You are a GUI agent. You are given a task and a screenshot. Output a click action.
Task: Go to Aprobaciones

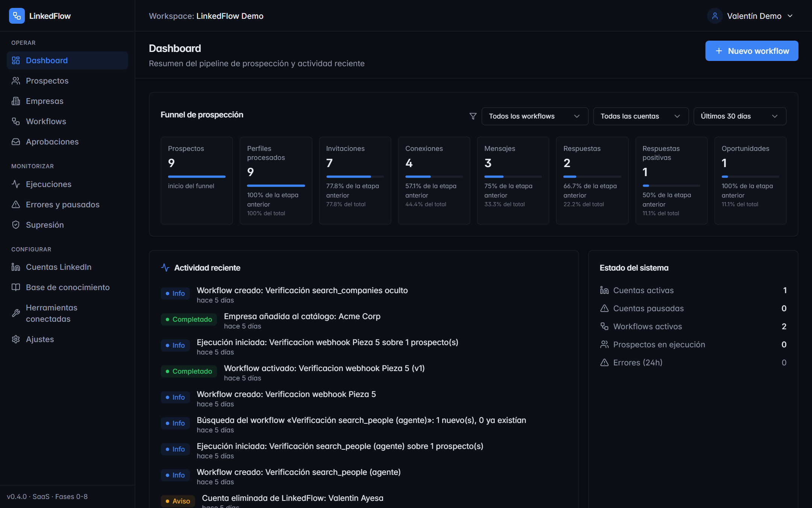click(x=67, y=142)
